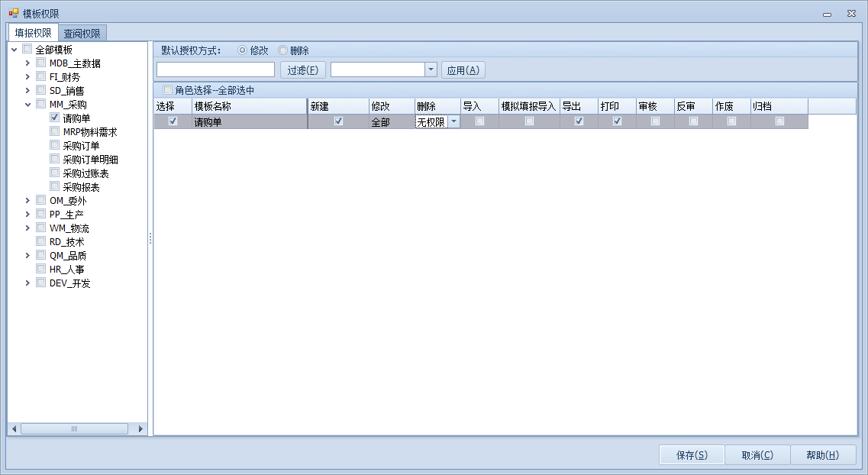
Task: Switch to the 填报权限 tab
Action: 34,33
